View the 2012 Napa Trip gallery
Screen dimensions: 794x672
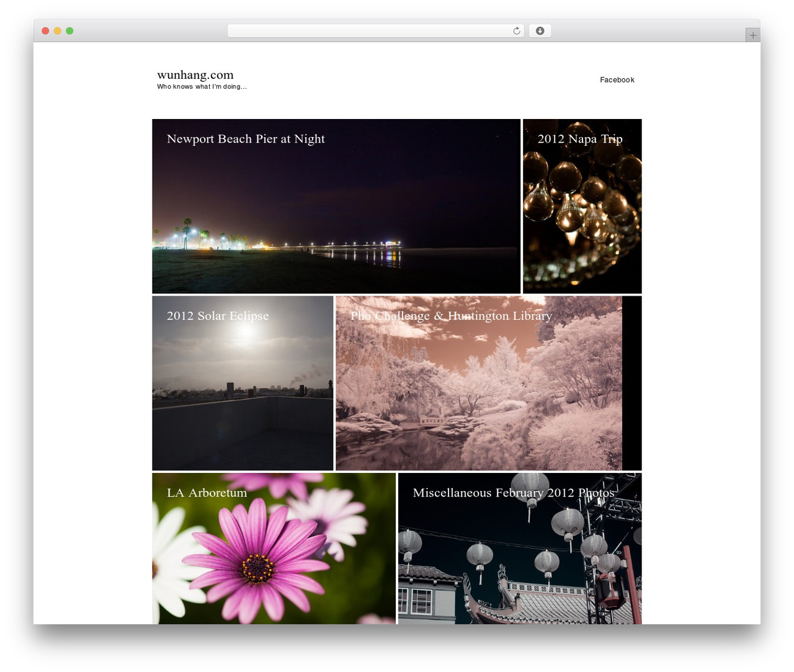tap(582, 206)
